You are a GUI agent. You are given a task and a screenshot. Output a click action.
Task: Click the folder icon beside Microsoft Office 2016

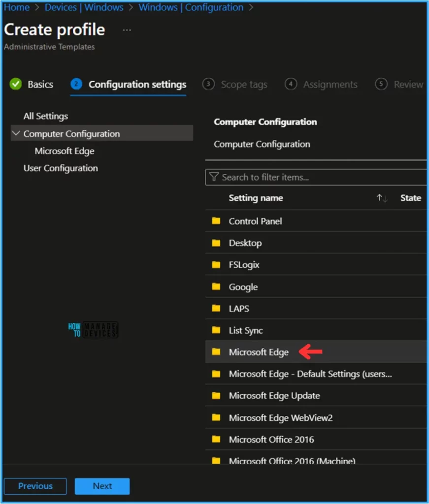216,439
